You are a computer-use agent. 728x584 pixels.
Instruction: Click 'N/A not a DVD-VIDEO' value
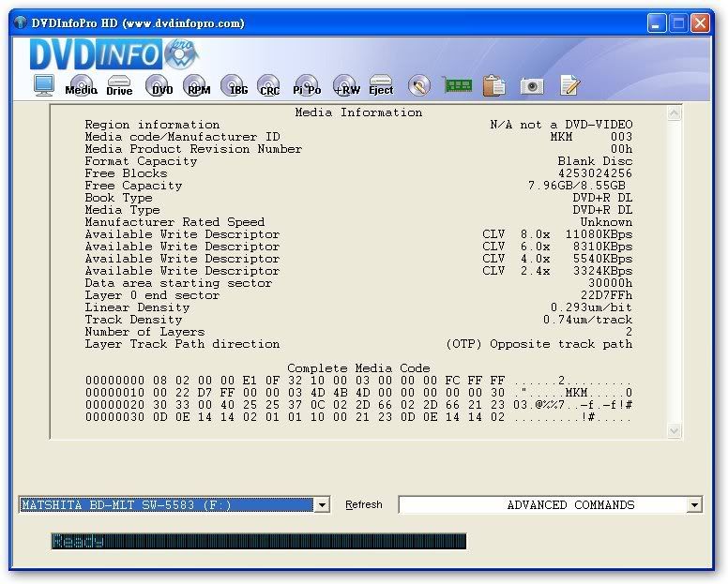point(561,125)
